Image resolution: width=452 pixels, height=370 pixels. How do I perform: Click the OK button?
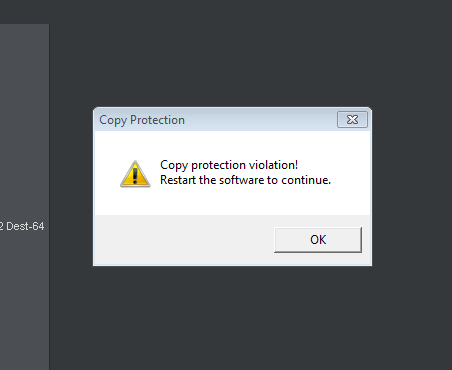point(318,240)
